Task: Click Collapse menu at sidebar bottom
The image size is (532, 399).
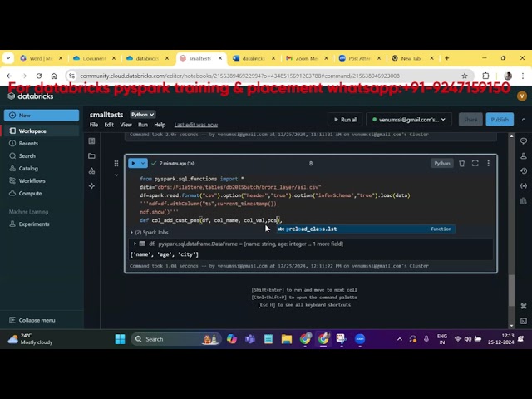Action: click(32, 320)
